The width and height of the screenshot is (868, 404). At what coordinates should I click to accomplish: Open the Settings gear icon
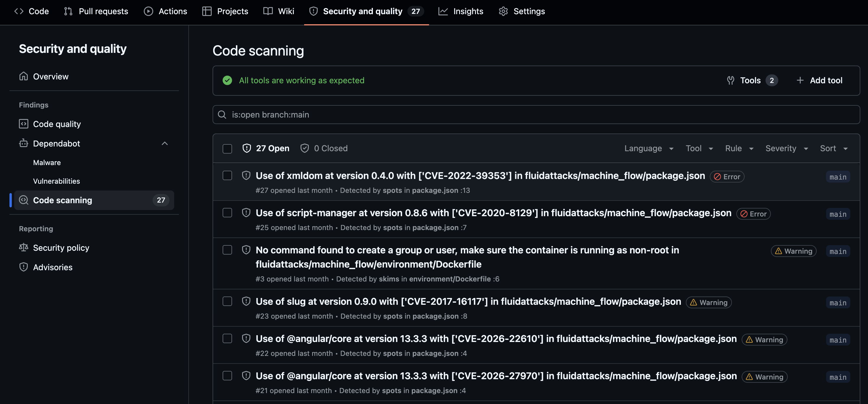coord(503,11)
